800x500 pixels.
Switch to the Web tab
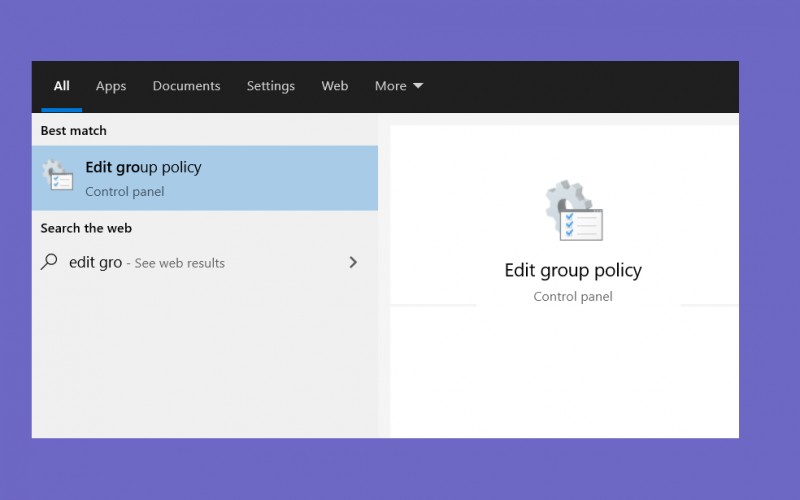click(335, 86)
